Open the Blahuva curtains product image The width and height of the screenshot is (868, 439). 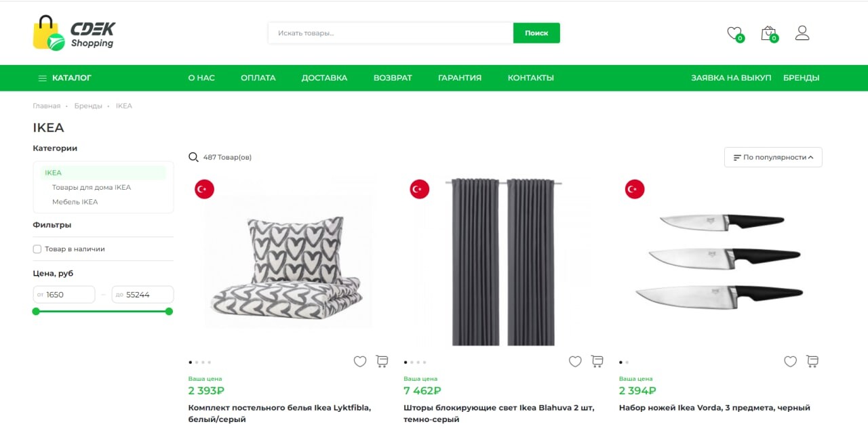503,262
